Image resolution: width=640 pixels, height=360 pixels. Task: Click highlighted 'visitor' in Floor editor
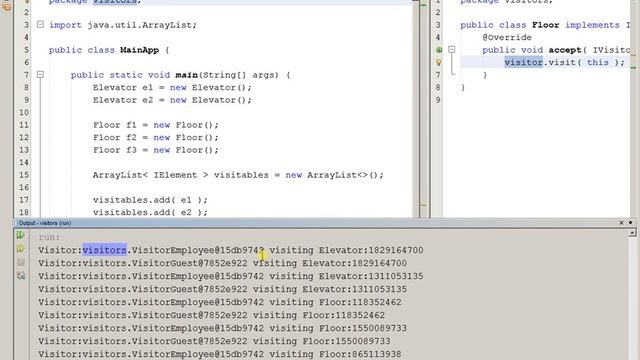pyautogui.click(x=523, y=62)
